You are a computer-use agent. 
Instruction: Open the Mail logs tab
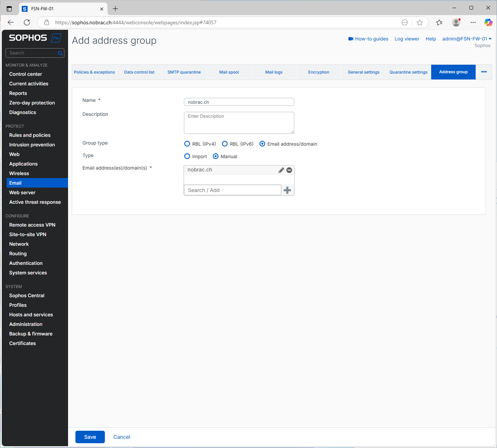click(x=274, y=72)
